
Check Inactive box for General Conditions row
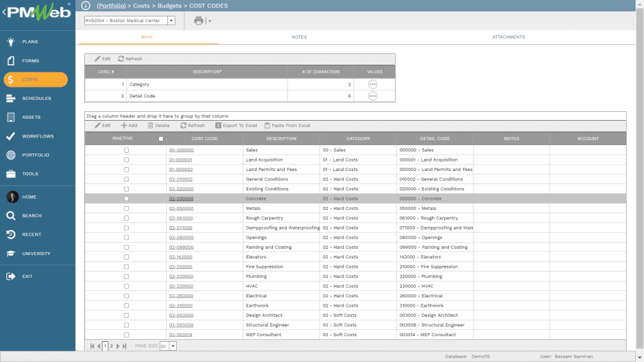click(126, 179)
